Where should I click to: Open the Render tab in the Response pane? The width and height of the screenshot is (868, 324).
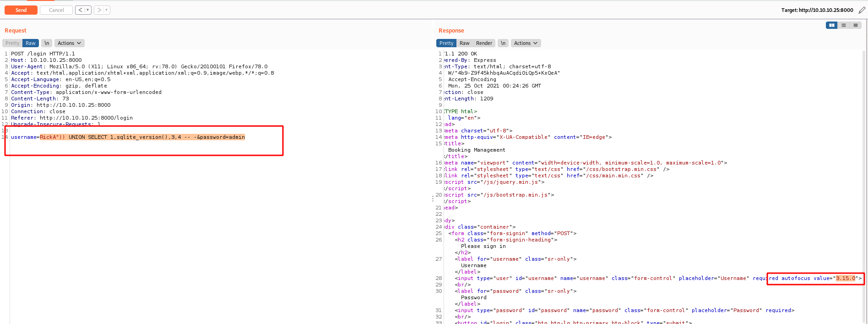tap(484, 43)
